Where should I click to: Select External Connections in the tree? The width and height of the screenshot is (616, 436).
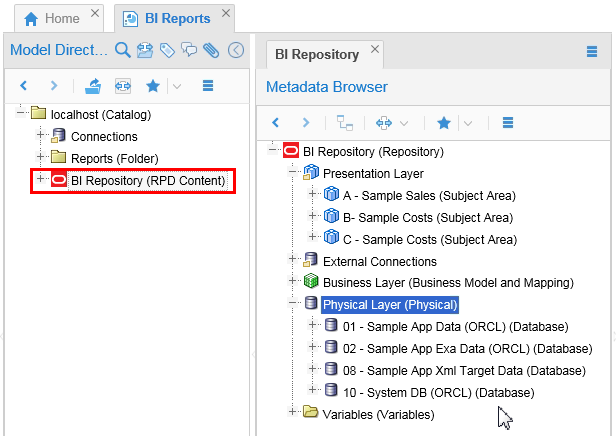coord(380,262)
